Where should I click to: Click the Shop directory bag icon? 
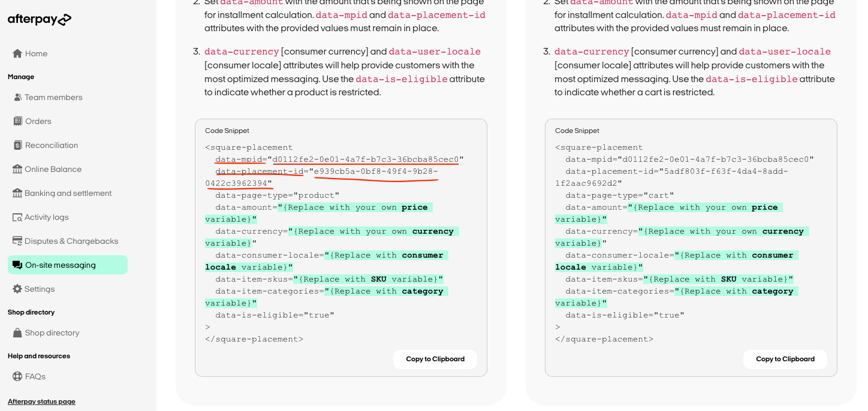pyautogui.click(x=17, y=333)
